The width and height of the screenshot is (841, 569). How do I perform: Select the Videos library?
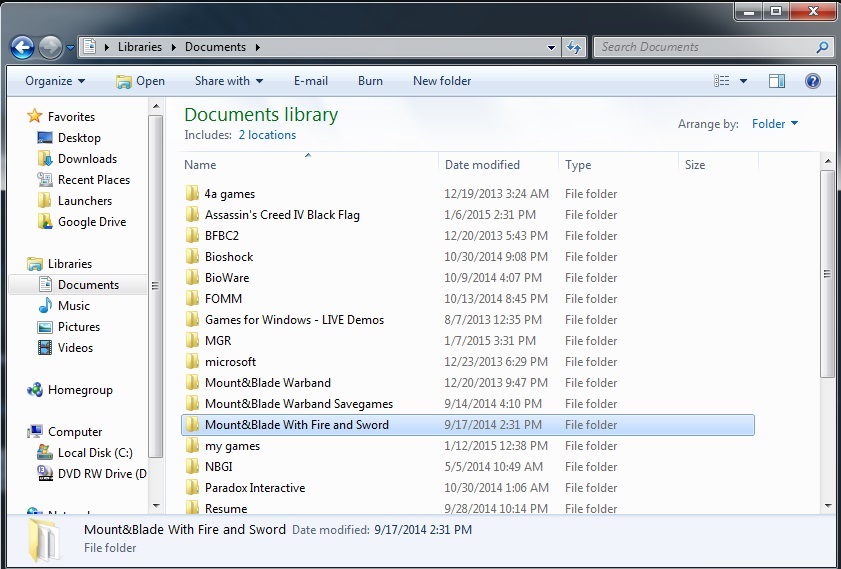(65, 348)
